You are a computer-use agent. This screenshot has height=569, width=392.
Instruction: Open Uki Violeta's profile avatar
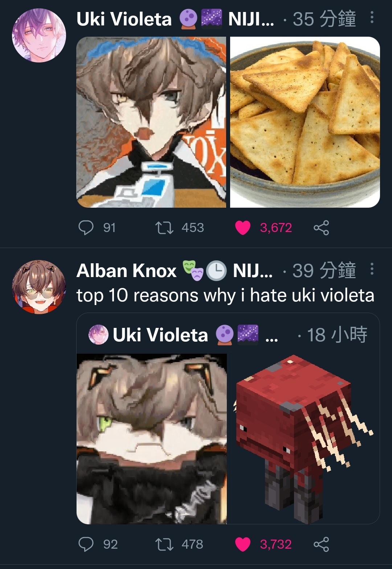point(39,36)
